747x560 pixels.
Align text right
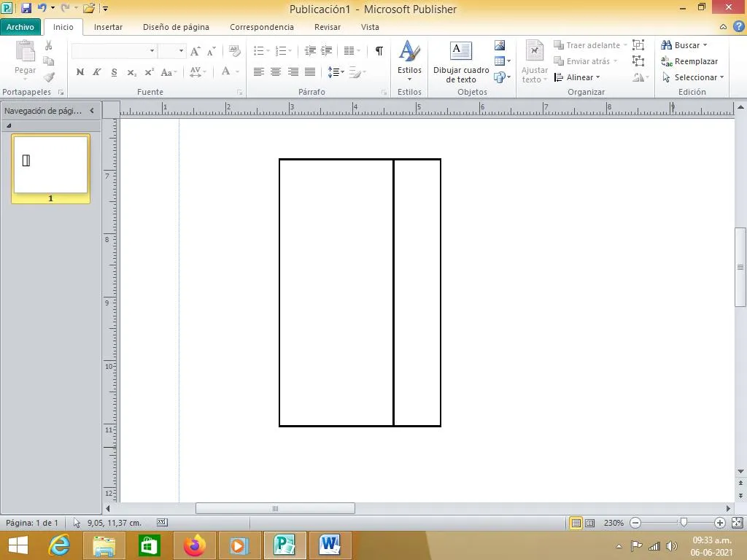tap(293, 72)
